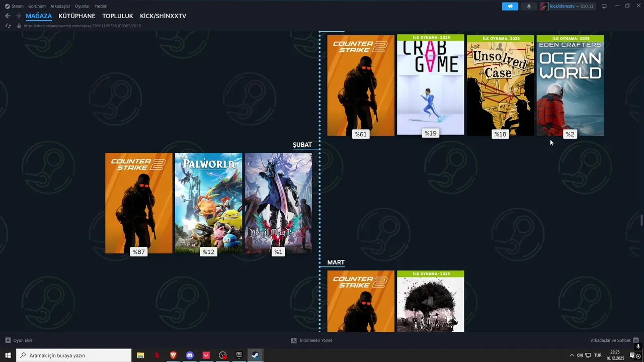Open the Windows notification center icon

click(632, 355)
